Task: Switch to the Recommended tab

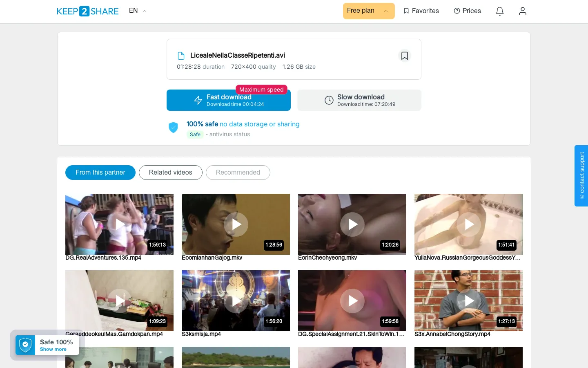Action: tap(238, 173)
